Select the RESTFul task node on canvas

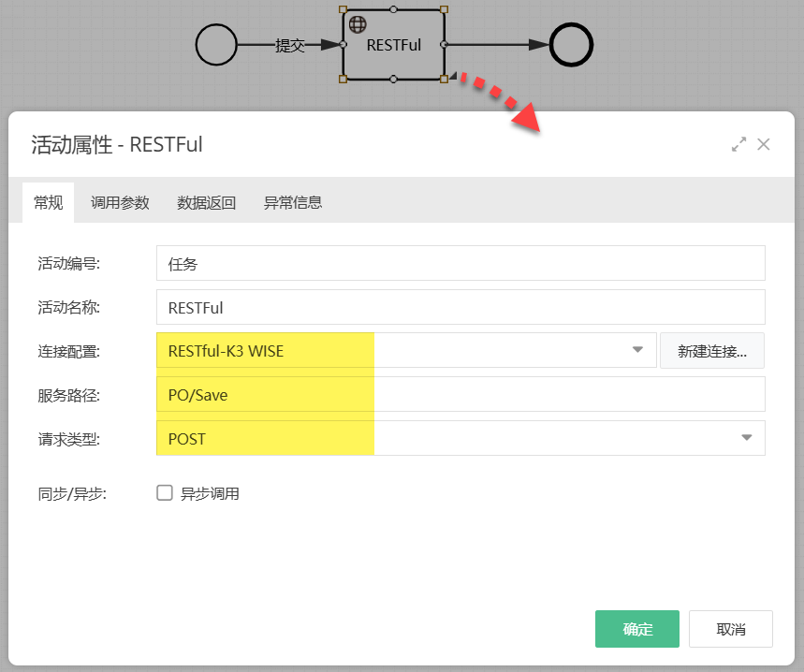click(393, 45)
